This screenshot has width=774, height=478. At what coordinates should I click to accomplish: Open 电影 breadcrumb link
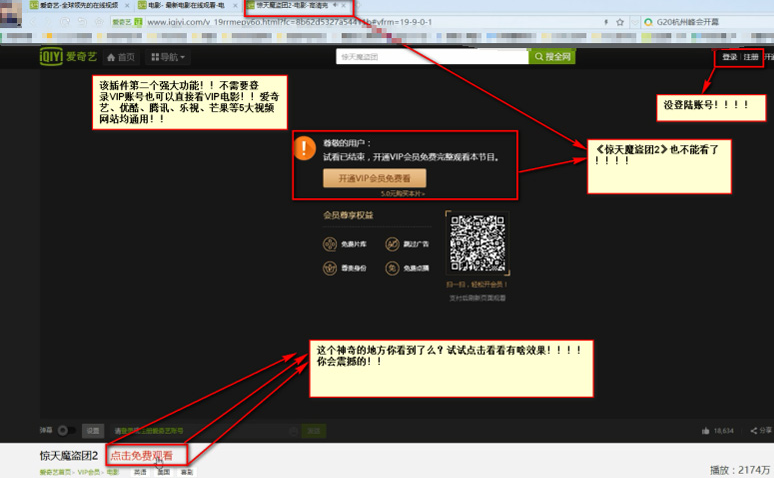click(x=113, y=472)
